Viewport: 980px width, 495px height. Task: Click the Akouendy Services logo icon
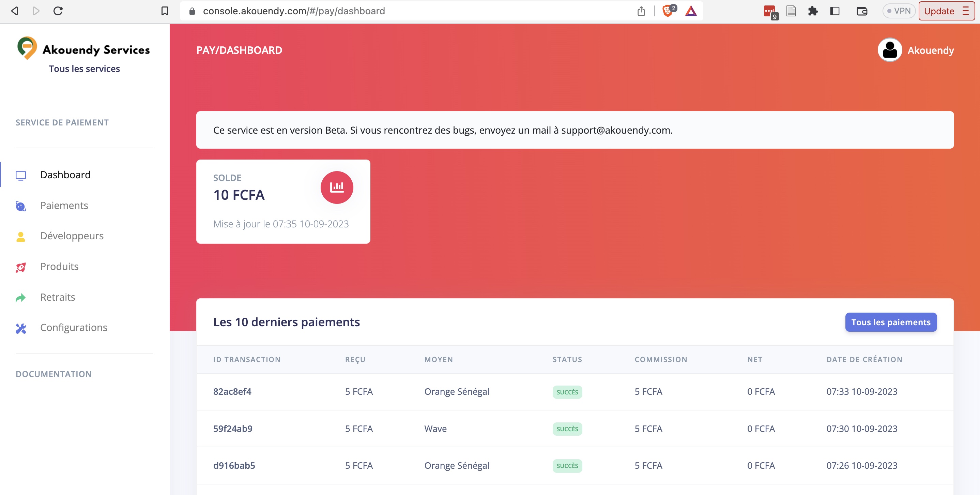(x=27, y=48)
